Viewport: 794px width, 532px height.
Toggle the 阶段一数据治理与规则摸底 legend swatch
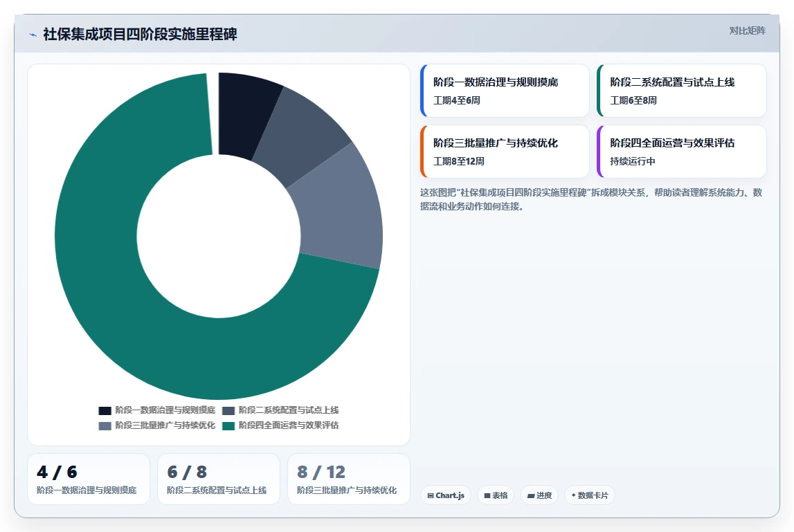[x=105, y=410]
